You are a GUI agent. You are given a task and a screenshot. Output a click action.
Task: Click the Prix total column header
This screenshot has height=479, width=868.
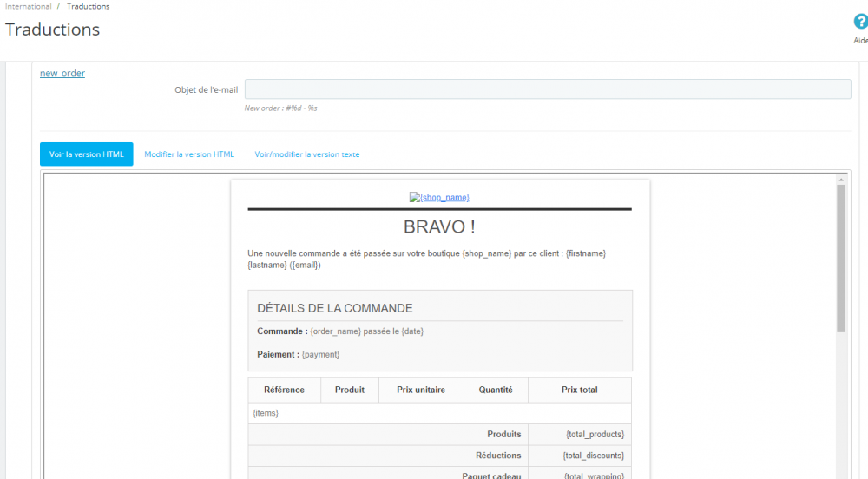pyautogui.click(x=579, y=390)
